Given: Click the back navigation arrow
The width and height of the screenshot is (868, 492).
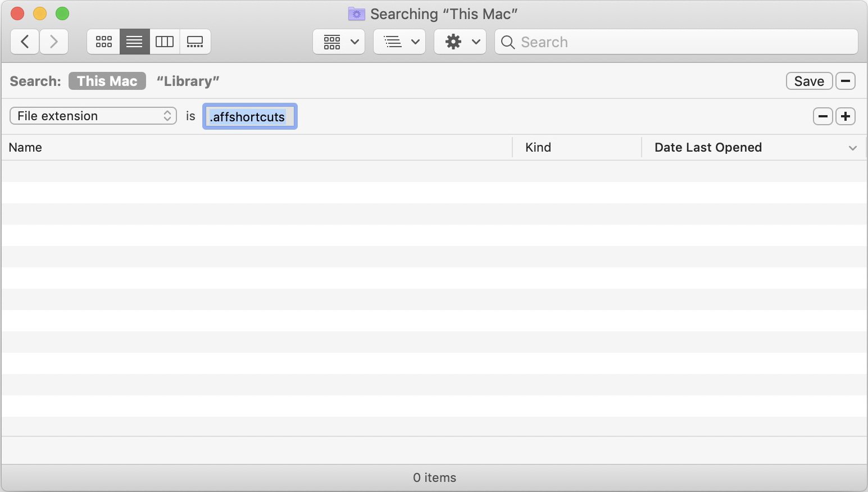Looking at the screenshot, I should 25,42.
